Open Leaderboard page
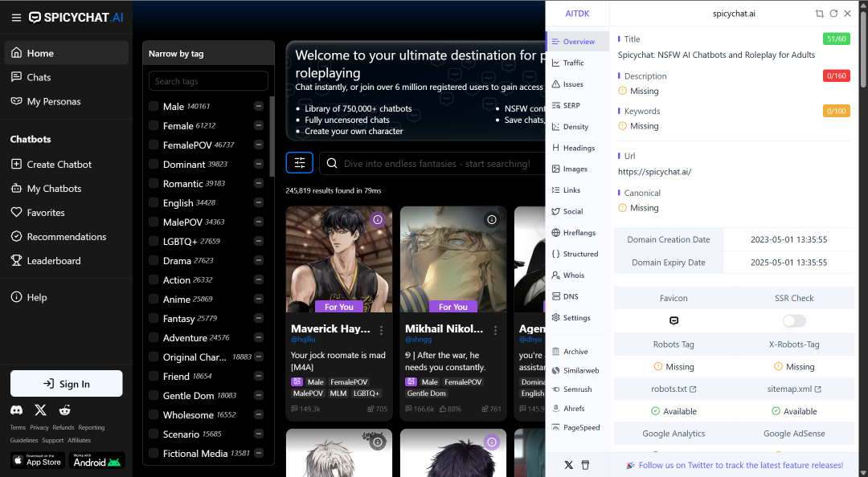 (x=67, y=261)
